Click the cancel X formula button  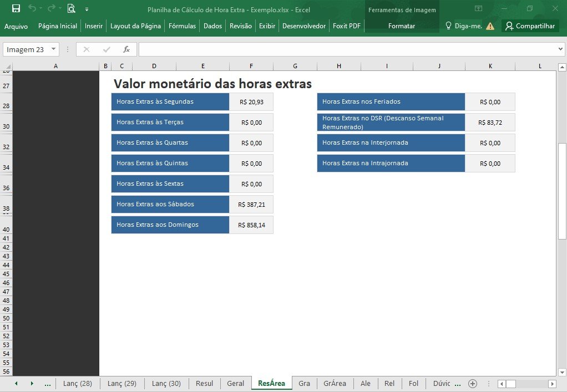pos(87,49)
